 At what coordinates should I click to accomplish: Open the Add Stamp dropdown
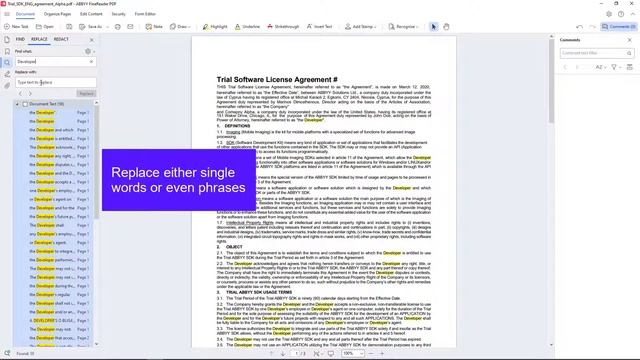[x=360, y=27]
